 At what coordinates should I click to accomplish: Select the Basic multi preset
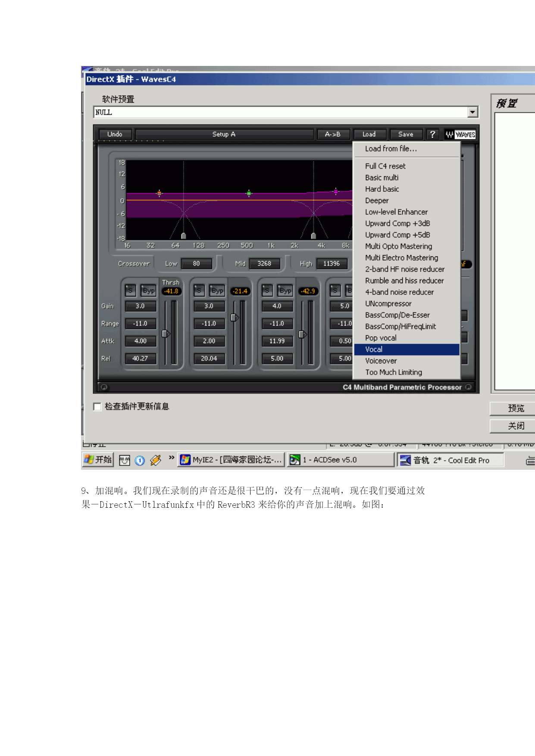pyautogui.click(x=407, y=178)
